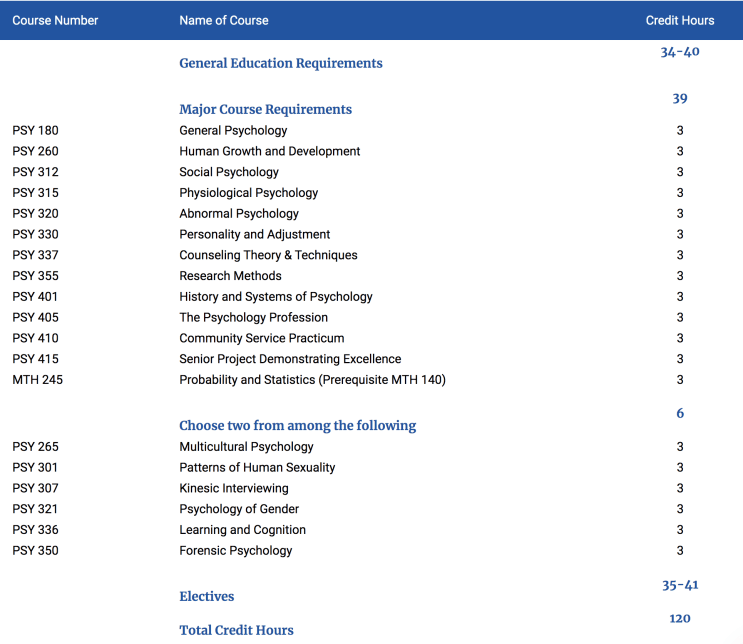Click the 34-40 credit hours value

(x=680, y=52)
